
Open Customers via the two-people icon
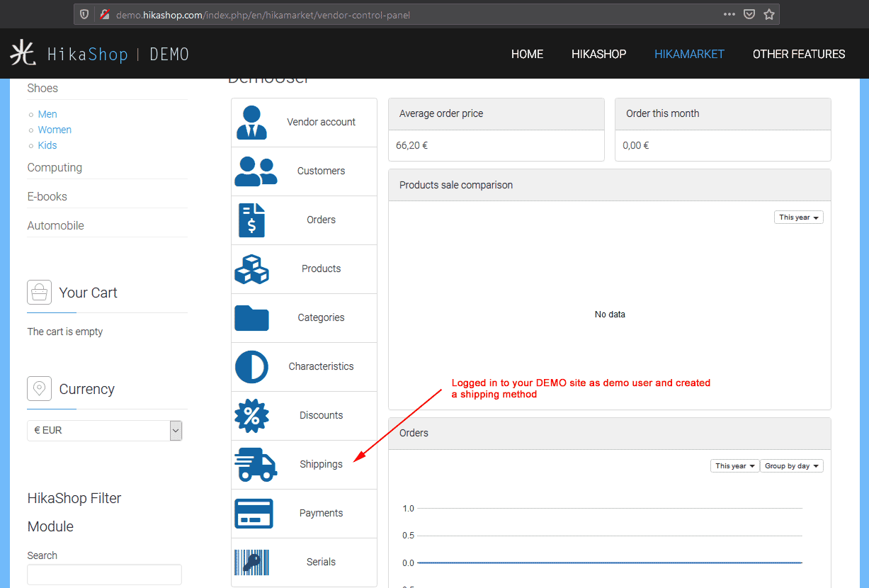click(x=255, y=171)
